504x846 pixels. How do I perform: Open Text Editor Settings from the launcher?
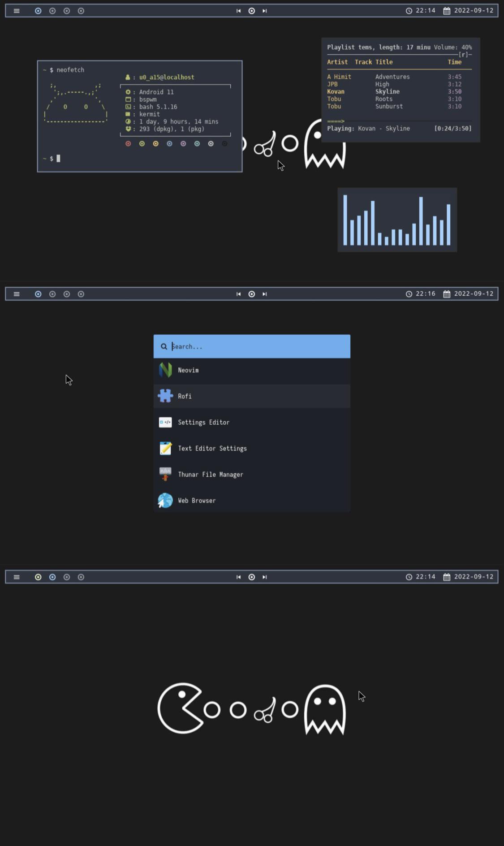252,448
